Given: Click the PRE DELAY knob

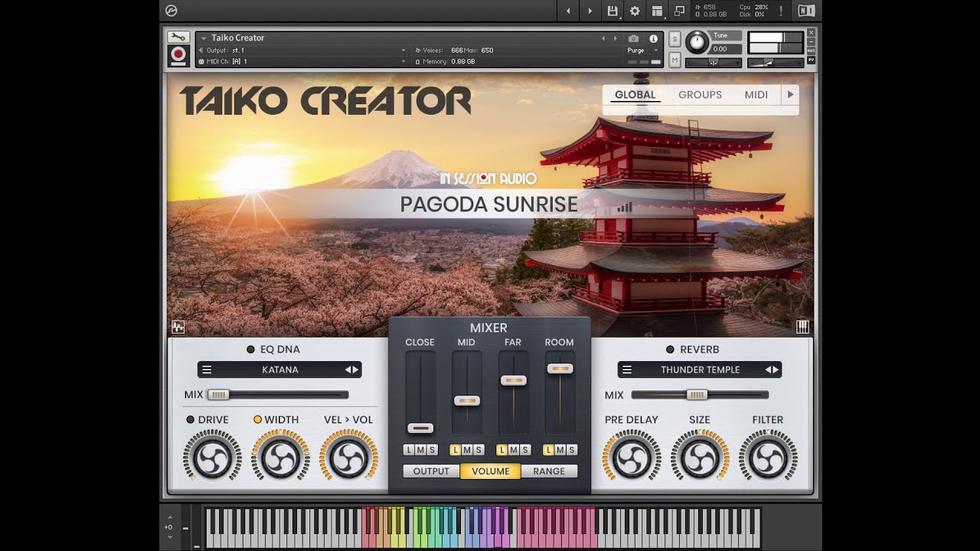Looking at the screenshot, I should (632, 457).
